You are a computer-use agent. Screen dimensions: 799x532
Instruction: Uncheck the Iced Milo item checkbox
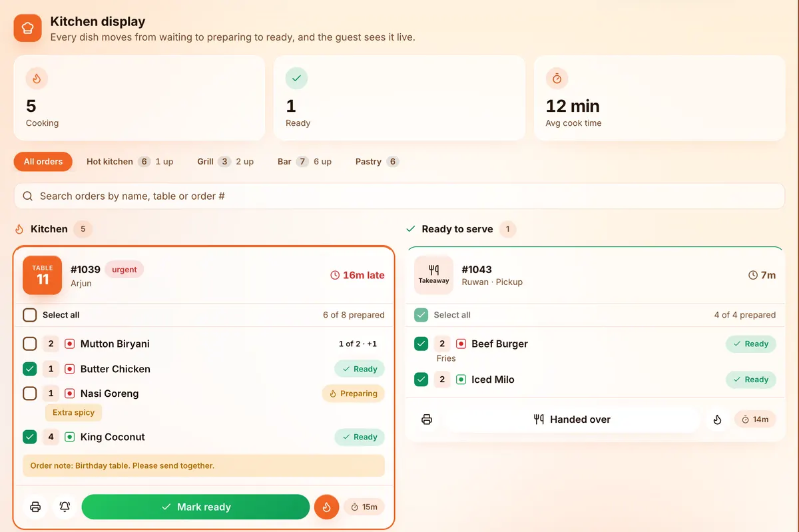[x=421, y=380]
